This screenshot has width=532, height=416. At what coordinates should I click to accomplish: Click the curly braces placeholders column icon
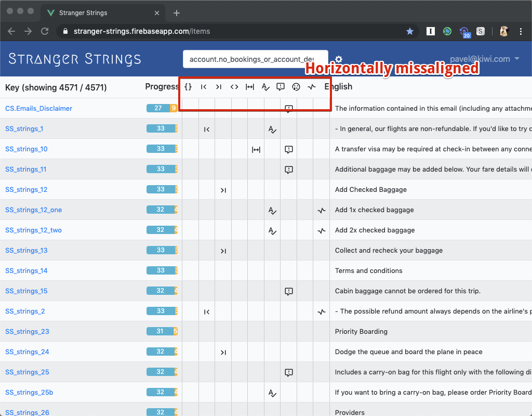click(x=189, y=87)
